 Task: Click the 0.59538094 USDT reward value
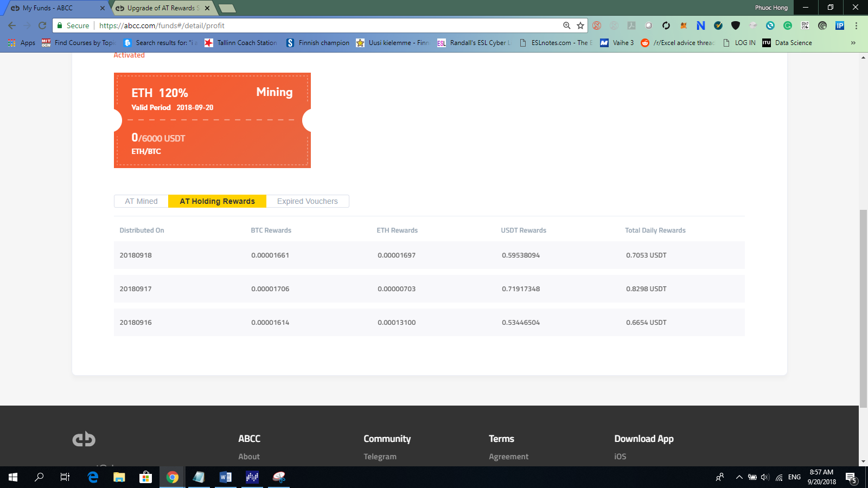pos(521,255)
